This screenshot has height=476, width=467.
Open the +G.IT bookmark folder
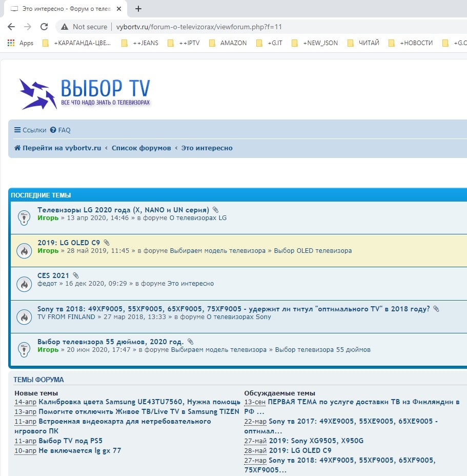coord(269,43)
